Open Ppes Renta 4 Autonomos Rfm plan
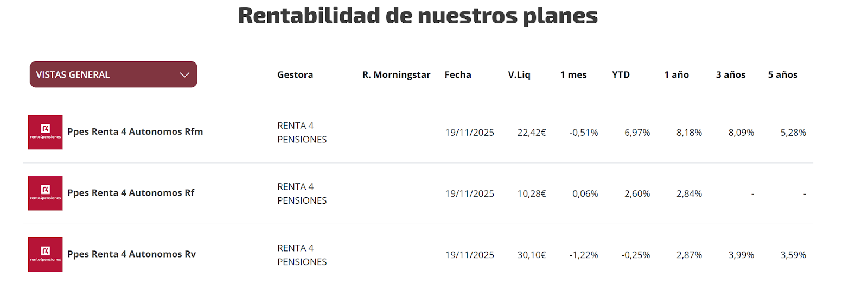The height and width of the screenshot is (282, 868). pos(135,132)
